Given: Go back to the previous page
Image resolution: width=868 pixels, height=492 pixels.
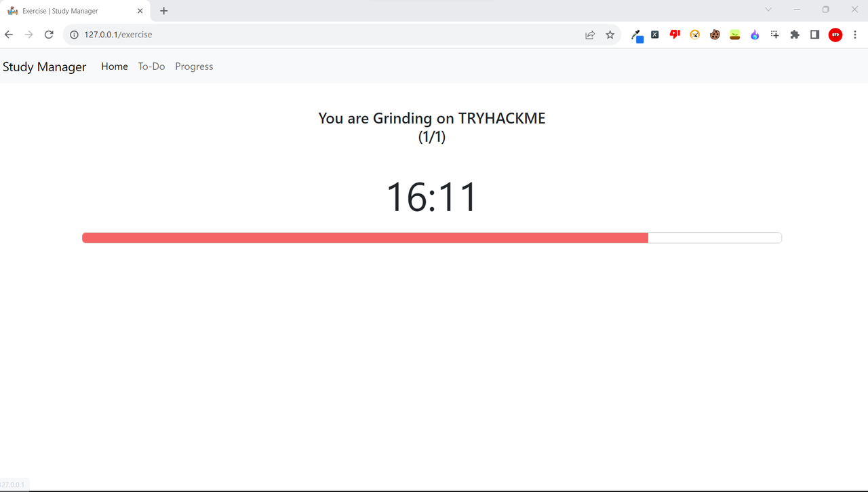Looking at the screenshot, I should (x=9, y=35).
